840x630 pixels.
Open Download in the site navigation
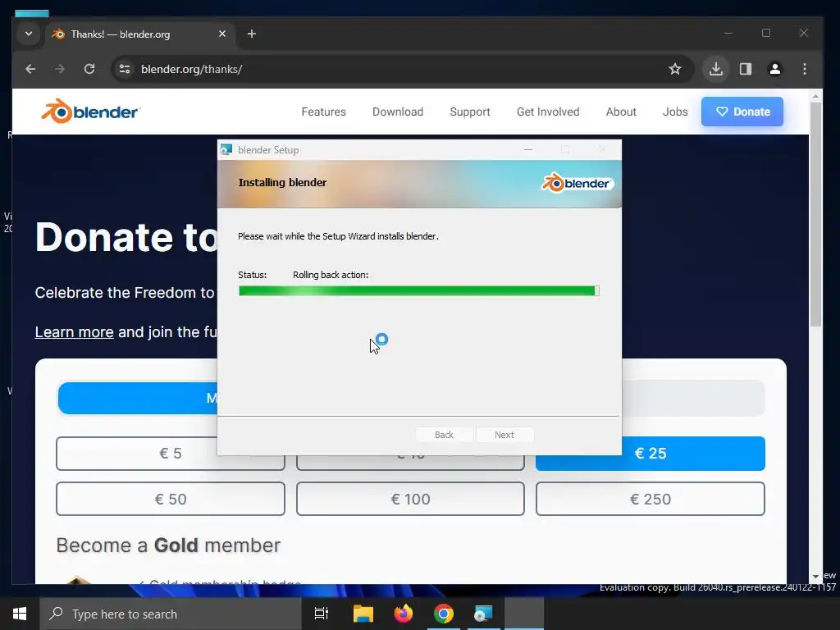(x=398, y=112)
